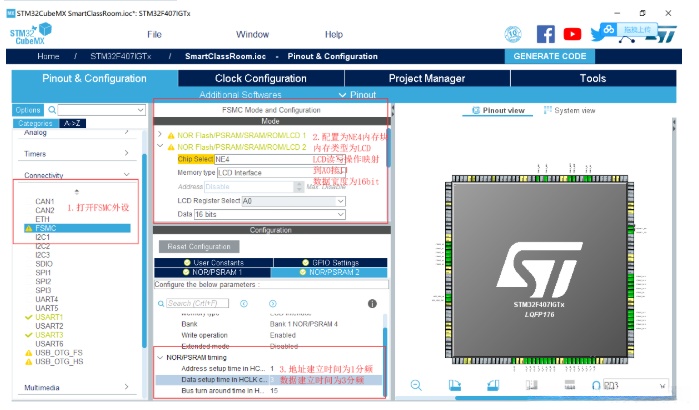The image size is (699, 410).
Task: Rotate chip view clockwise icon
Action: tap(454, 385)
